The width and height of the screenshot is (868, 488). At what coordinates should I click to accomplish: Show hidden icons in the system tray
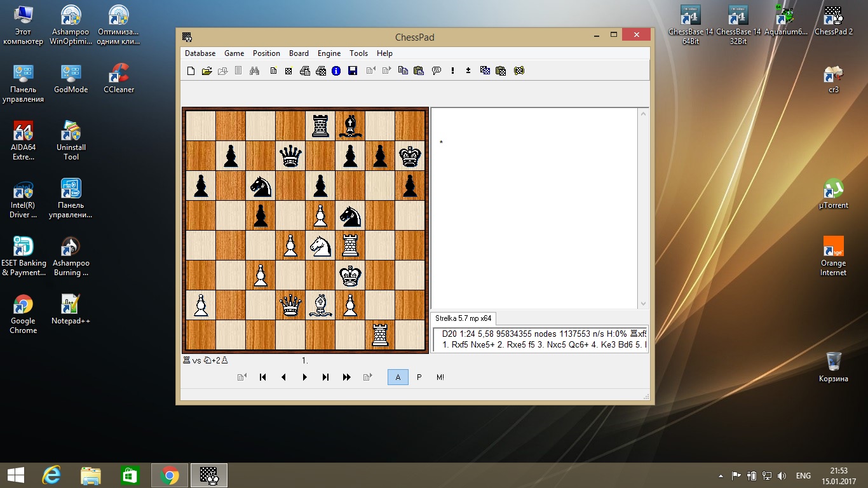coord(721,475)
